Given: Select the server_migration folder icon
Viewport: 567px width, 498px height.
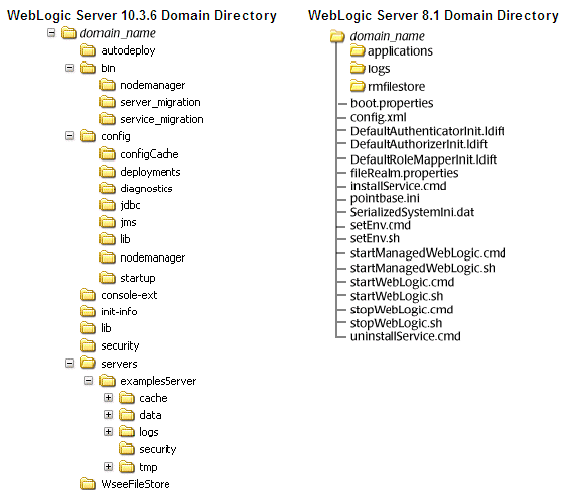Looking at the screenshot, I should (107, 102).
